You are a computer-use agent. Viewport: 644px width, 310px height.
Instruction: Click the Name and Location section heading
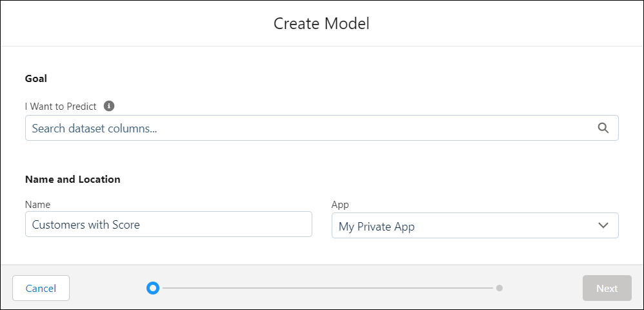73,180
